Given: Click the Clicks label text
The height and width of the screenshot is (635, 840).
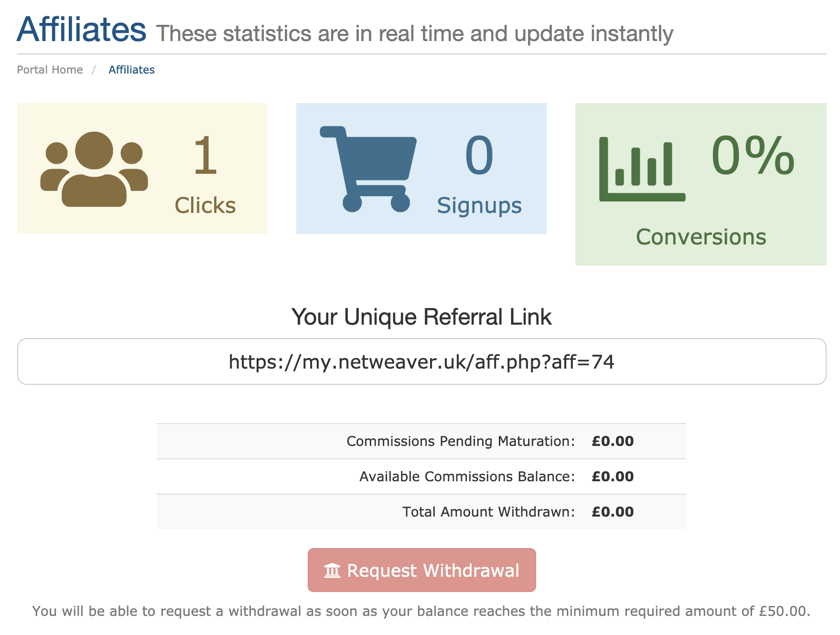Looking at the screenshot, I should [x=205, y=206].
